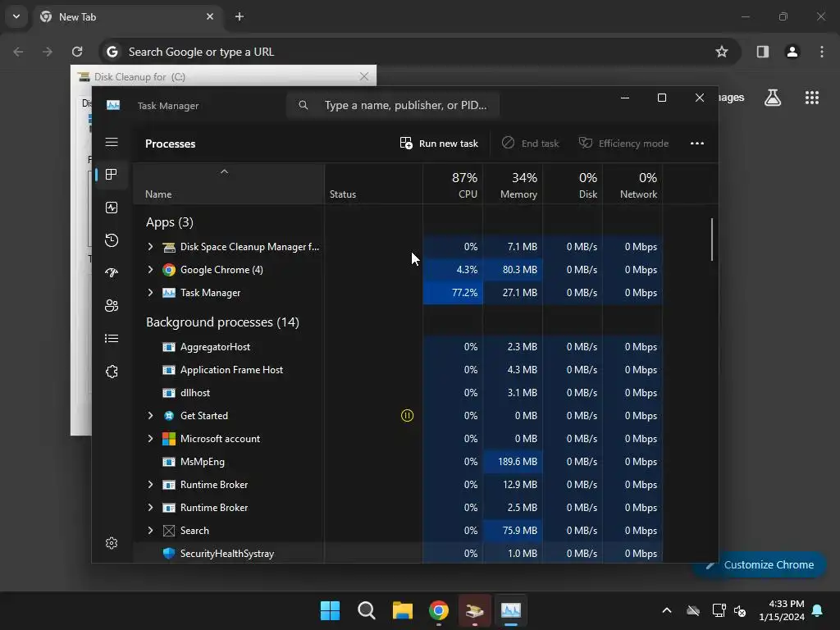Open the Services puzzle icon in sidebar
The image size is (840, 630).
point(112,372)
